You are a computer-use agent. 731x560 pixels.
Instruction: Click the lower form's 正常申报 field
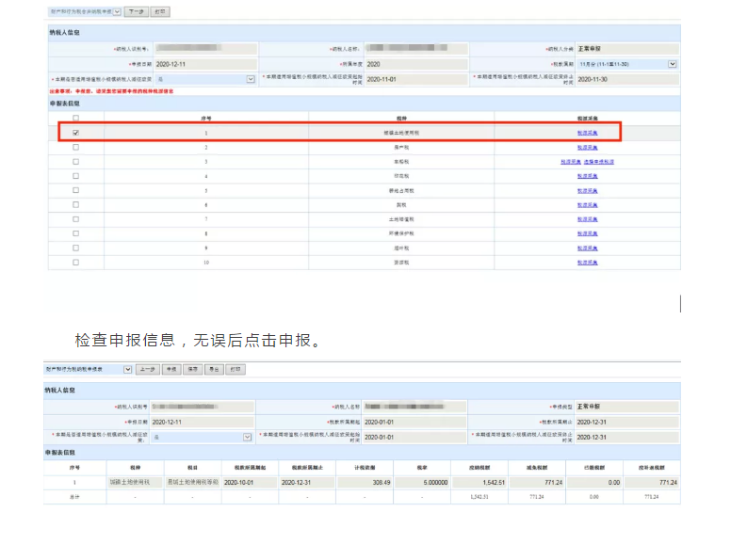pos(627,407)
